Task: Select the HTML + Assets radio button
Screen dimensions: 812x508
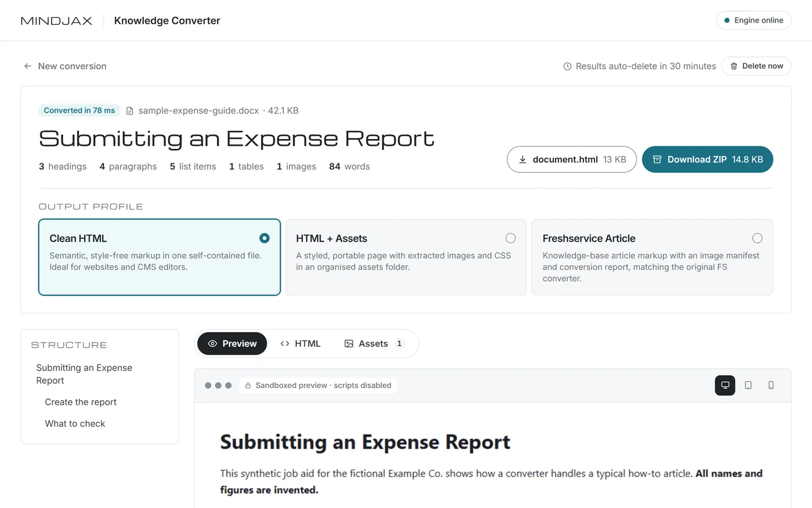Action: 510,238
